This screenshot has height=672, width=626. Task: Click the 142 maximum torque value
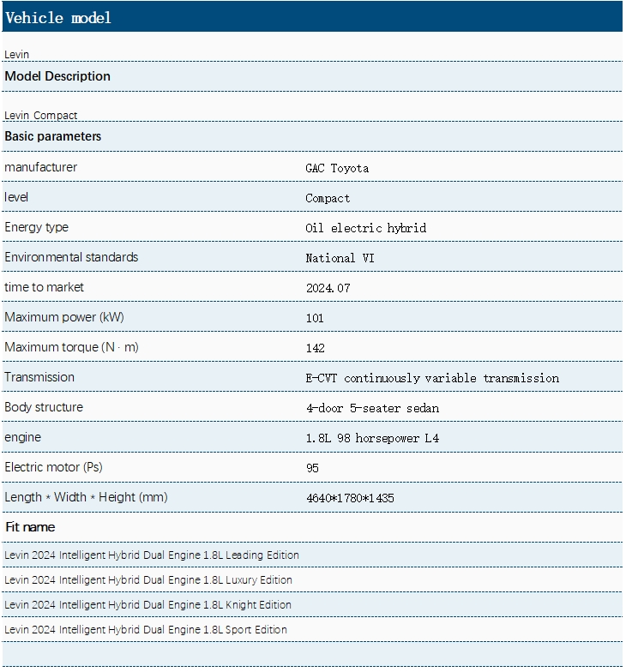point(316,348)
